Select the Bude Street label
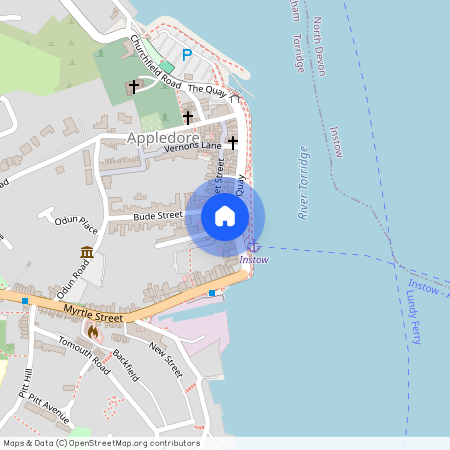Screen dimensions: 450x450 pos(158,216)
